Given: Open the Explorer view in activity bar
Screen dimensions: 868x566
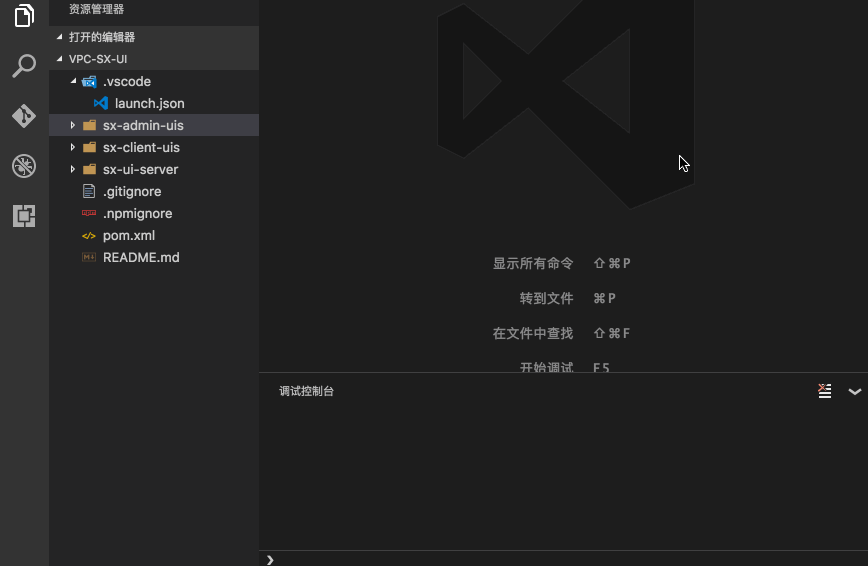Looking at the screenshot, I should pyautogui.click(x=24, y=16).
